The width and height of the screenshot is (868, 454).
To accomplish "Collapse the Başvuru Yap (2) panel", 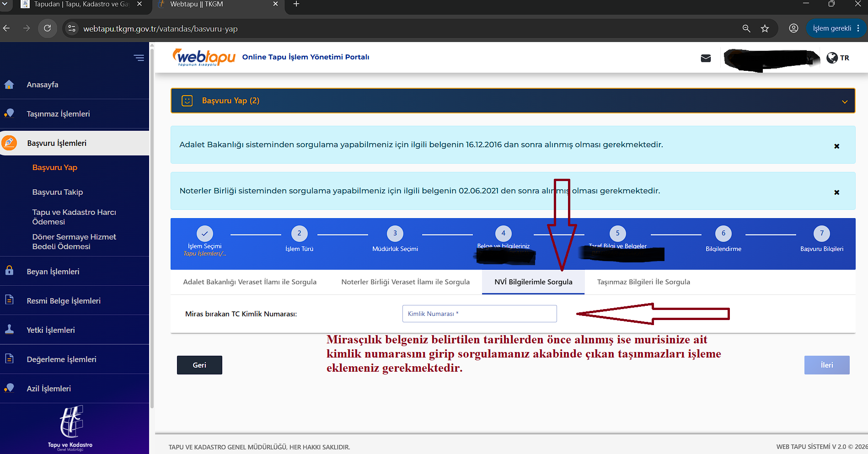I will pyautogui.click(x=844, y=101).
